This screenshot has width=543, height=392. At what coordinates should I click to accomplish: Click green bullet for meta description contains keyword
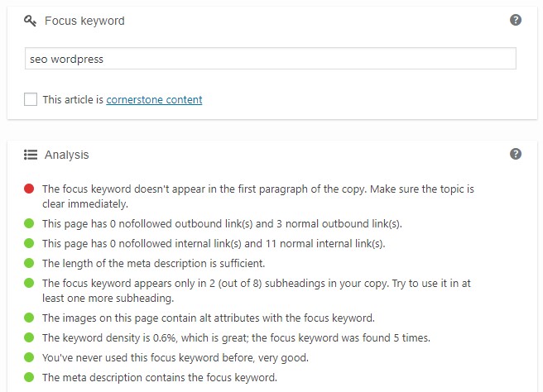[29, 377]
